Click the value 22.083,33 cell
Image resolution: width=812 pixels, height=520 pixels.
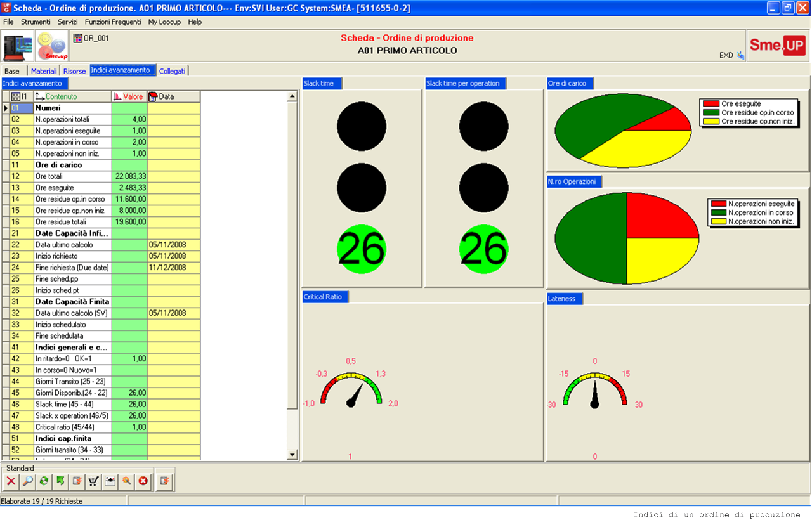coord(130,176)
